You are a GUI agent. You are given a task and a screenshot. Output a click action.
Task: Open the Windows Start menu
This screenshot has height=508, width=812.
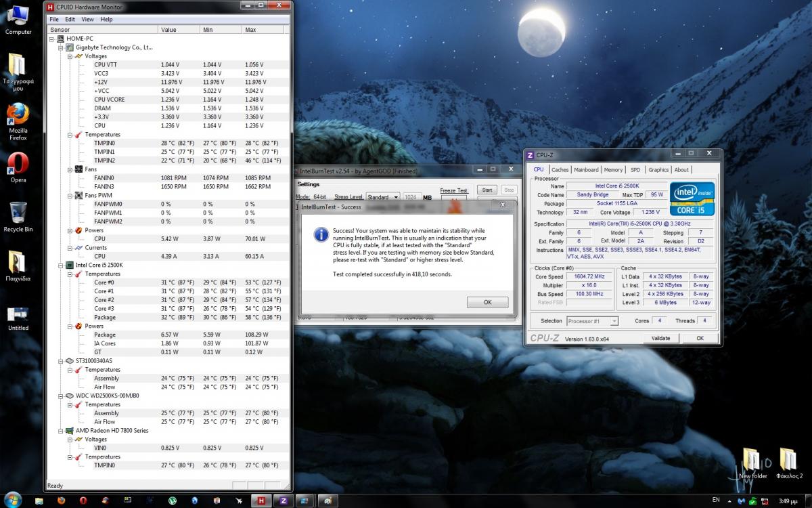14,501
